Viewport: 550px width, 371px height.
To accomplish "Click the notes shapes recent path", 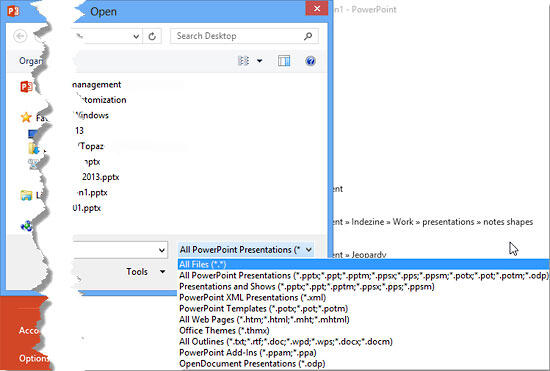I will pyautogui.click(x=432, y=222).
